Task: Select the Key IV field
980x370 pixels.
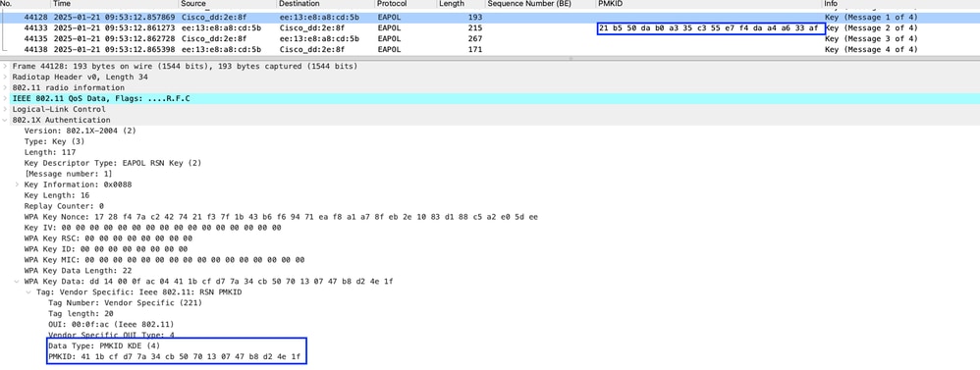Action: [x=152, y=228]
